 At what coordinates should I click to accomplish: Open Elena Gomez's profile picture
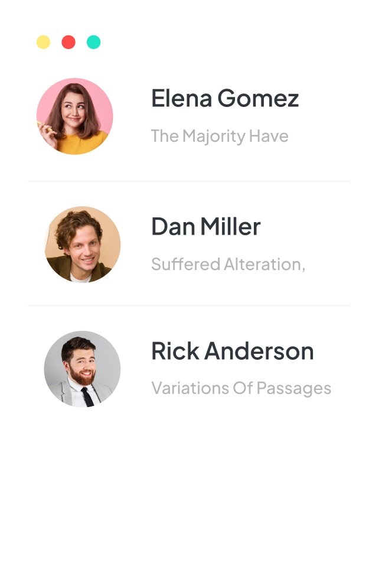pyautogui.click(x=74, y=116)
